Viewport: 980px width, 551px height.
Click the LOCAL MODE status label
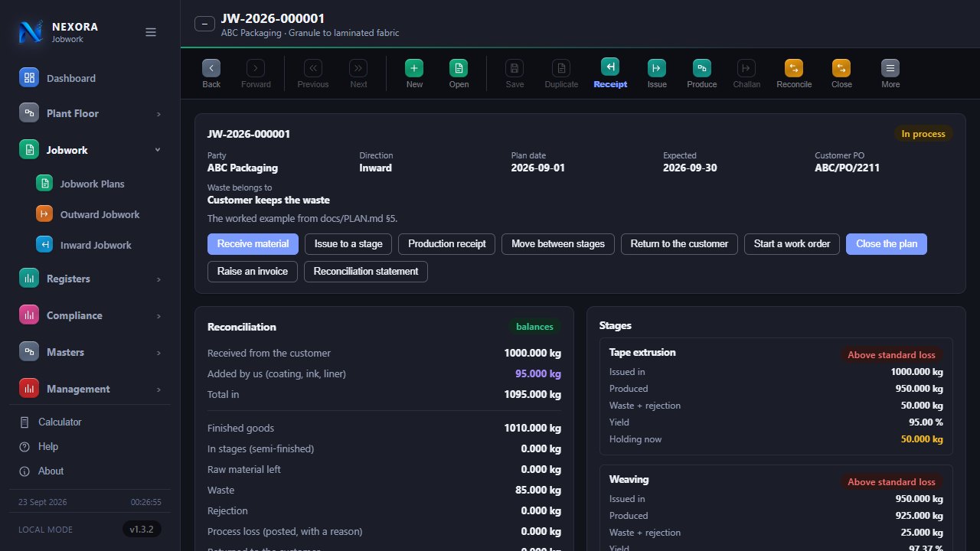45,530
